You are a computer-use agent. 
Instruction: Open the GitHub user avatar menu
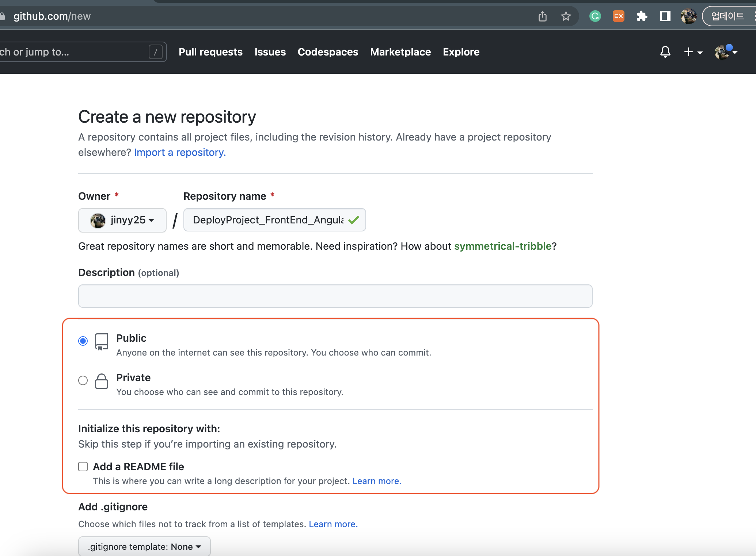pos(726,52)
